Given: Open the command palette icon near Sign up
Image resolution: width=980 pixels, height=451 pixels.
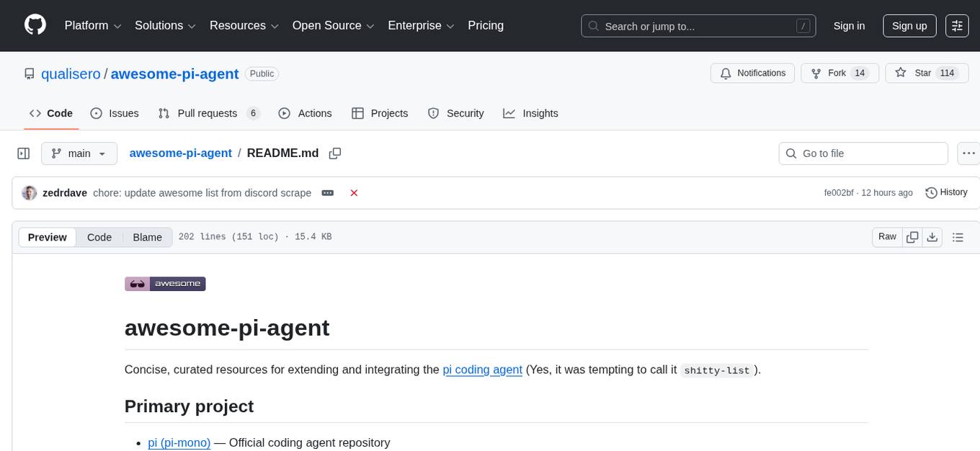Looking at the screenshot, I should 957,25.
